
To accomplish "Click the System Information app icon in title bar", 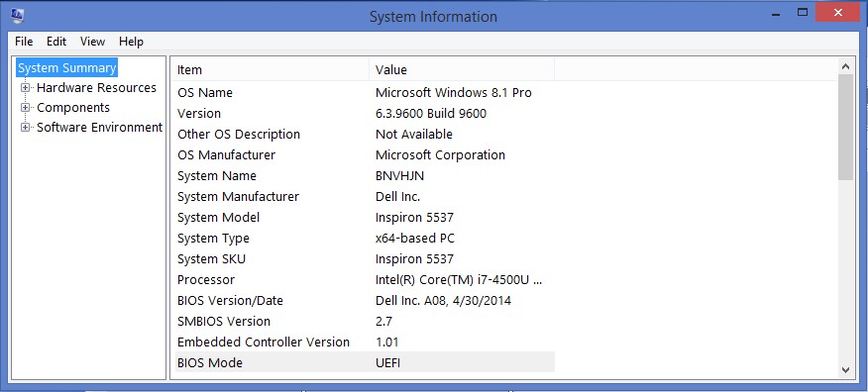I will tap(17, 15).
